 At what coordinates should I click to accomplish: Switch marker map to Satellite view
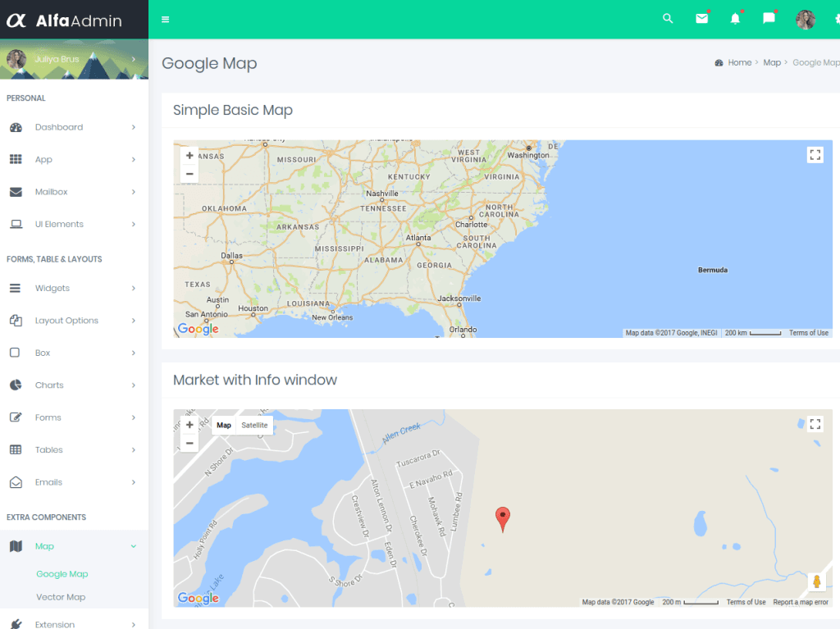[254, 426]
